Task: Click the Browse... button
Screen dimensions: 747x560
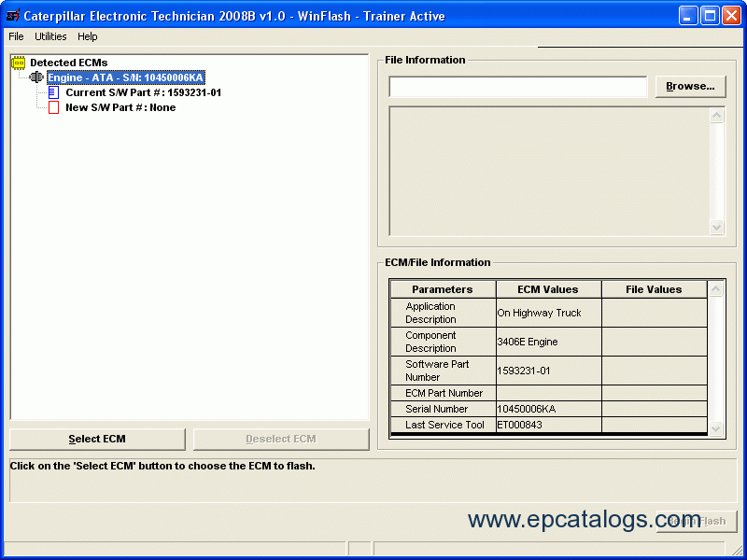Action: click(690, 87)
